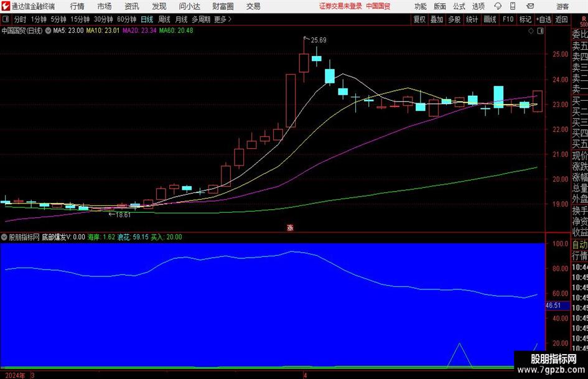This screenshot has height=379, width=588.
Task: Click the 18.61 low price label
Action: [x=123, y=215]
